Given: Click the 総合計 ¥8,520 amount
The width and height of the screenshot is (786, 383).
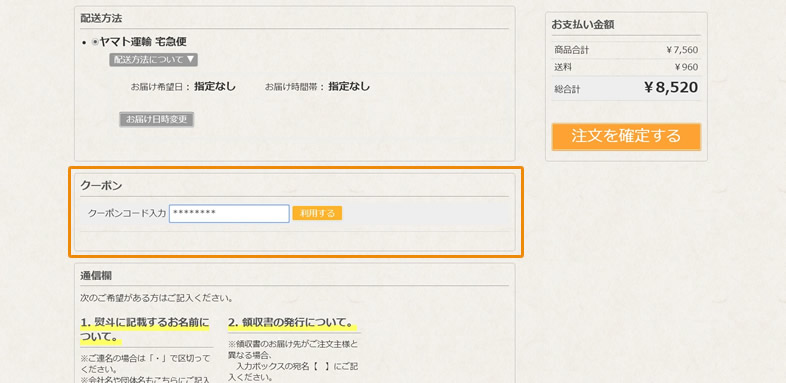Looking at the screenshot, I should point(671,88).
